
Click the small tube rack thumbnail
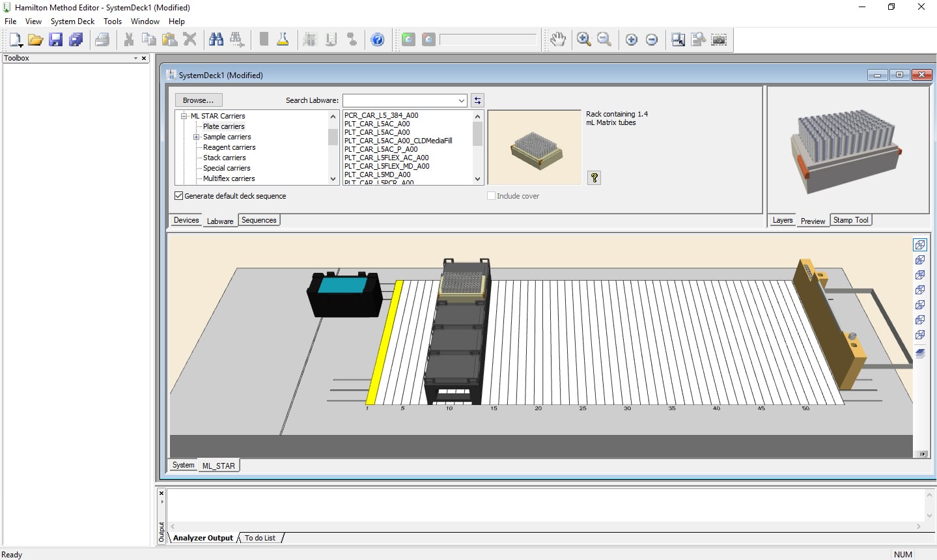(x=535, y=148)
